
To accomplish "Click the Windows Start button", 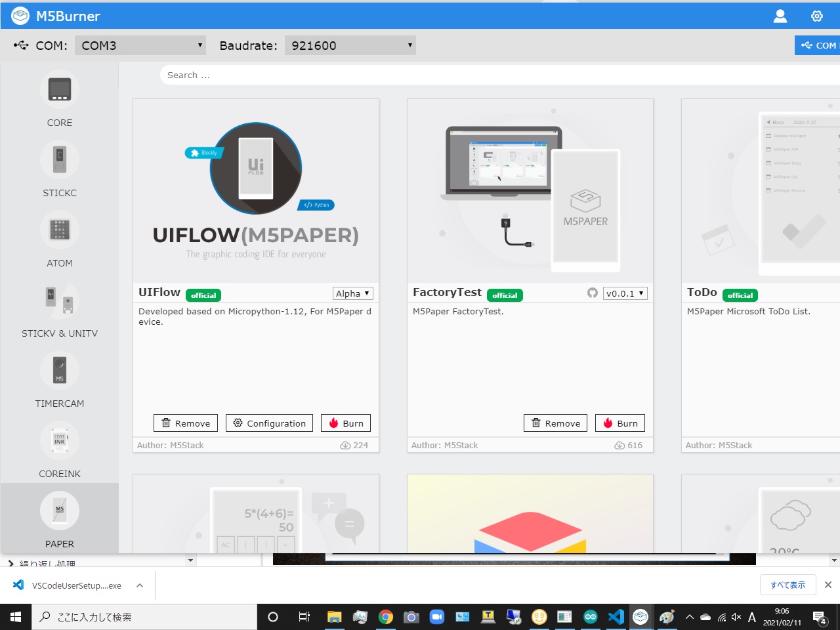I will click(16, 617).
